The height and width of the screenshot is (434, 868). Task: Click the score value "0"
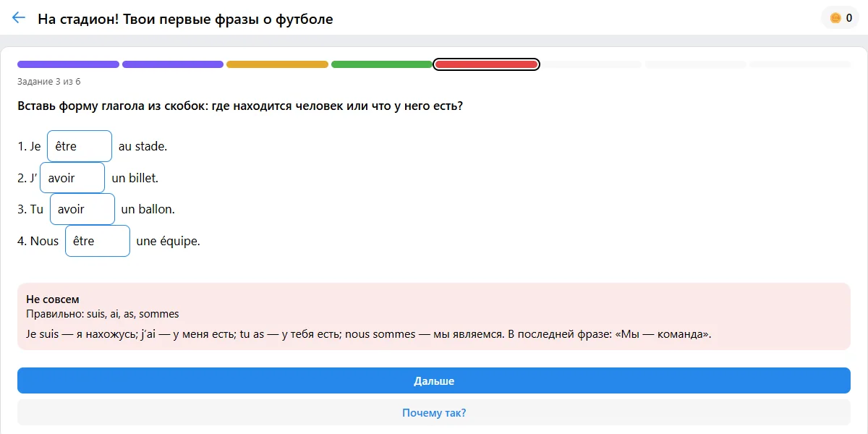(849, 18)
